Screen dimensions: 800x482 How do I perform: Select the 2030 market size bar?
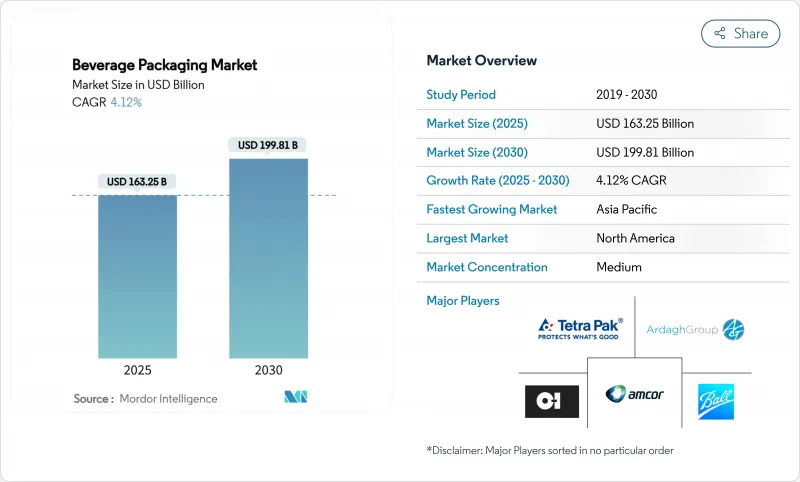point(268,258)
